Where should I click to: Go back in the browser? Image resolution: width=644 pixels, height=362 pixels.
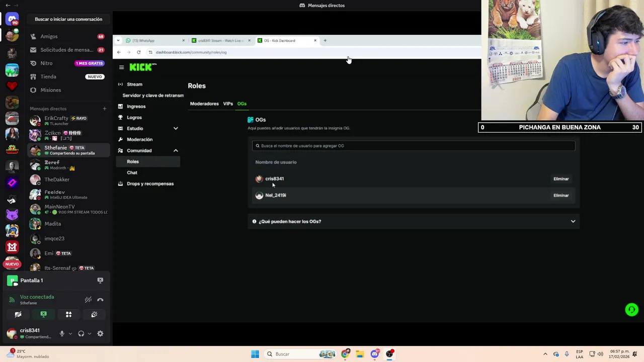(119, 52)
